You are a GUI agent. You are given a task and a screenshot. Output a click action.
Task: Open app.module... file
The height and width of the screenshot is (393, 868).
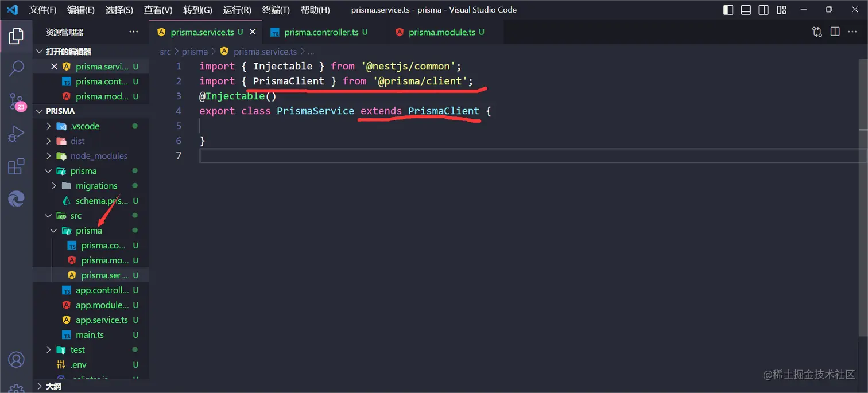click(91, 305)
